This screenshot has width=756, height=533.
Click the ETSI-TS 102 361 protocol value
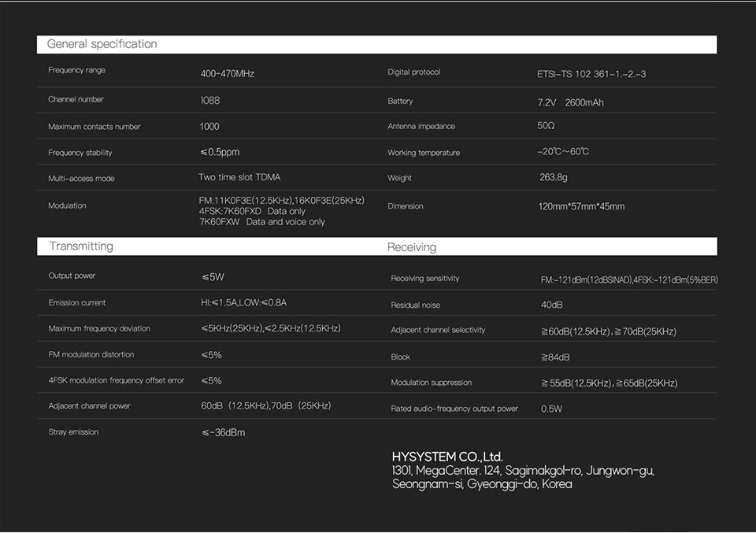point(586,75)
